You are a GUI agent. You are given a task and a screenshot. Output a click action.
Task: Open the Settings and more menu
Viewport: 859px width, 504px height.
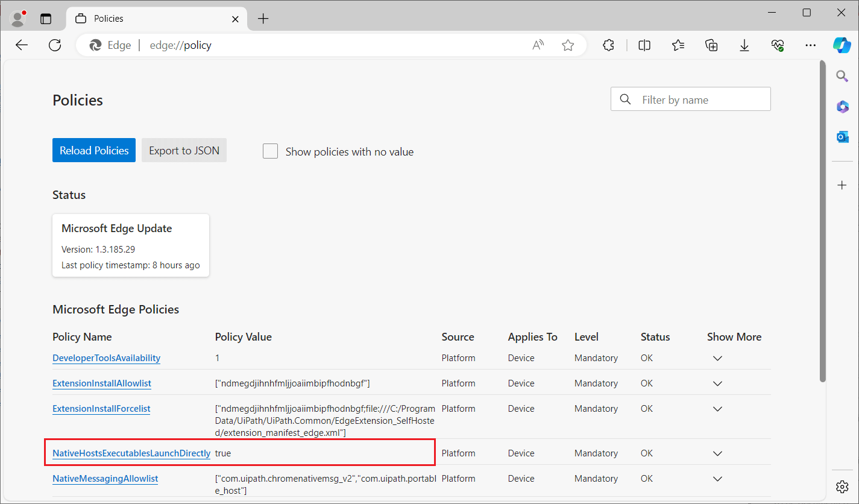(x=810, y=45)
